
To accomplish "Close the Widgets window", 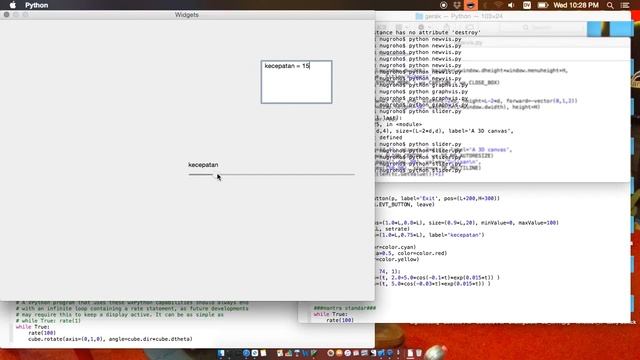I will [x=7, y=15].
